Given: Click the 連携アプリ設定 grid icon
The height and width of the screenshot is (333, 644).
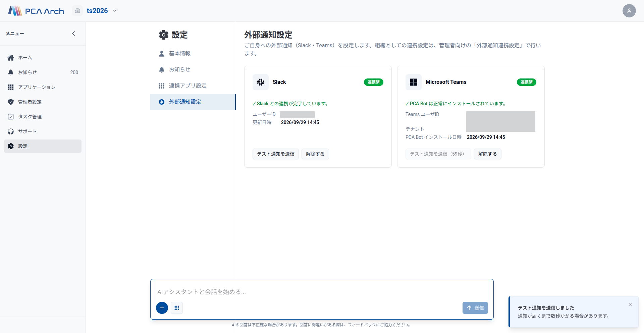Looking at the screenshot, I should click(162, 86).
